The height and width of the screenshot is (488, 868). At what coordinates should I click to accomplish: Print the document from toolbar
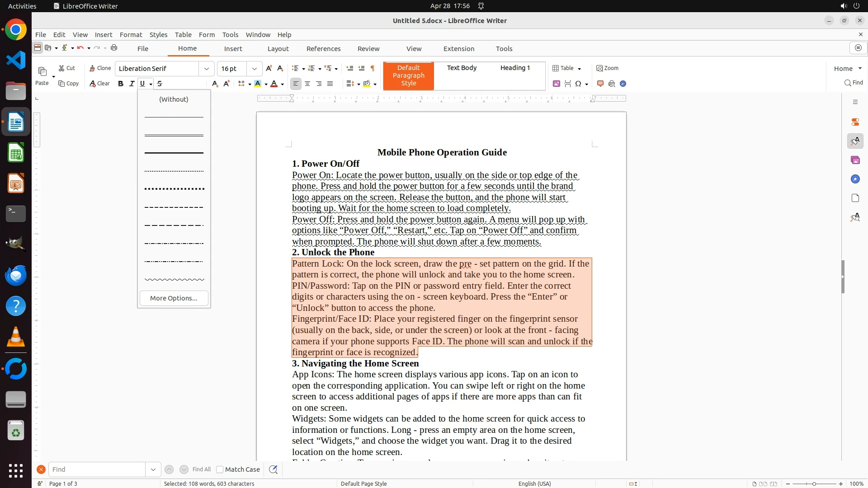click(114, 48)
